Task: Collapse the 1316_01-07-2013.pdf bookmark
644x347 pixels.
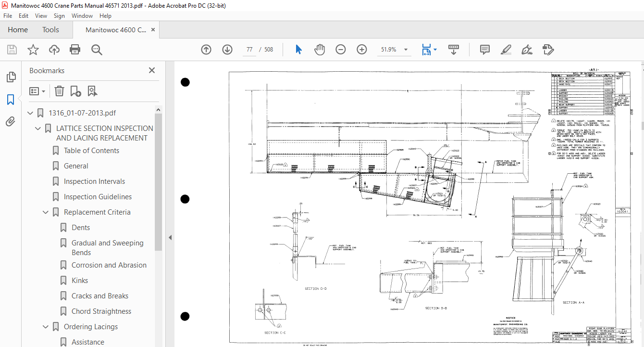Action: [x=31, y=113]
